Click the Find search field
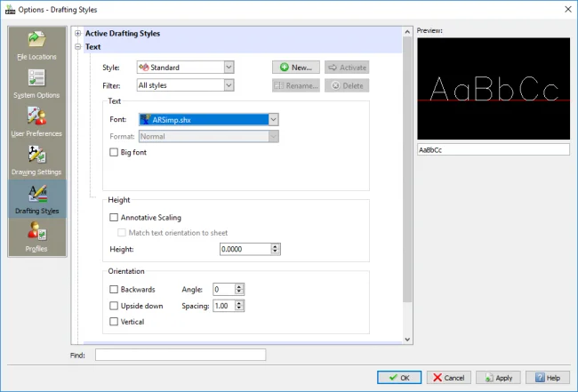 click(x=180, y=355)
